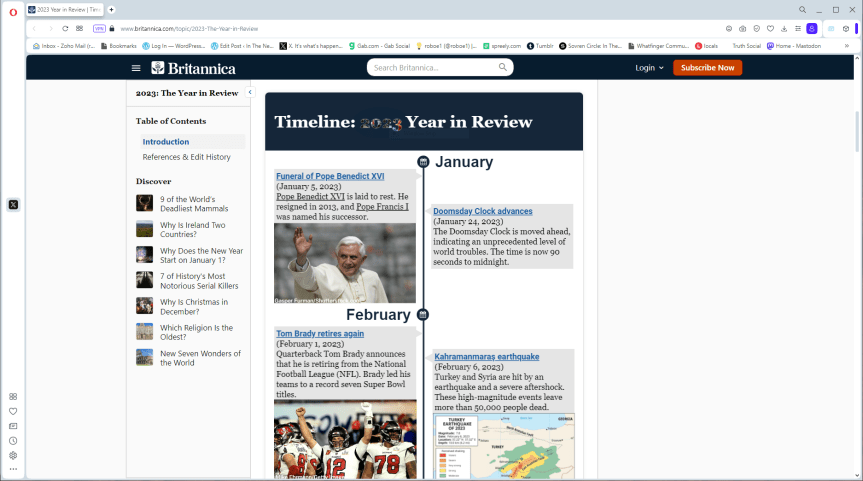Open the purple profile account icon
This screenshot has width=863, height=481.
(x=812, y=29)
